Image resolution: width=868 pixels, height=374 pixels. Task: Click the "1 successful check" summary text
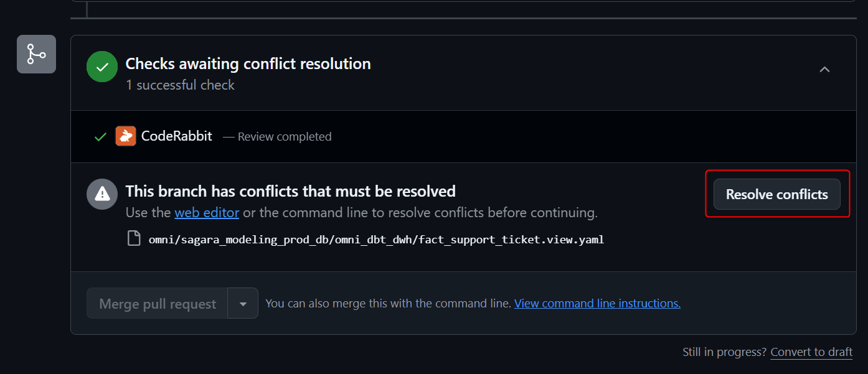coord(180,85)
